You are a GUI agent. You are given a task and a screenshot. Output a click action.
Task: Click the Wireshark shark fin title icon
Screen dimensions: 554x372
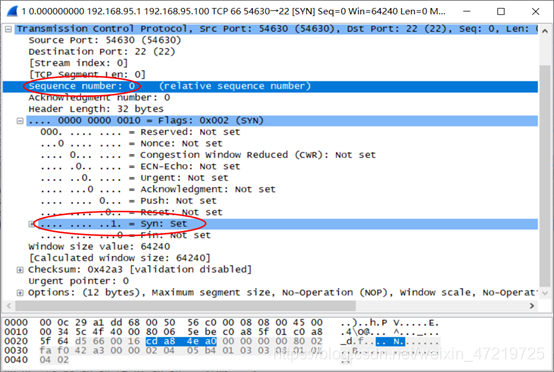[x=12, y=11]
